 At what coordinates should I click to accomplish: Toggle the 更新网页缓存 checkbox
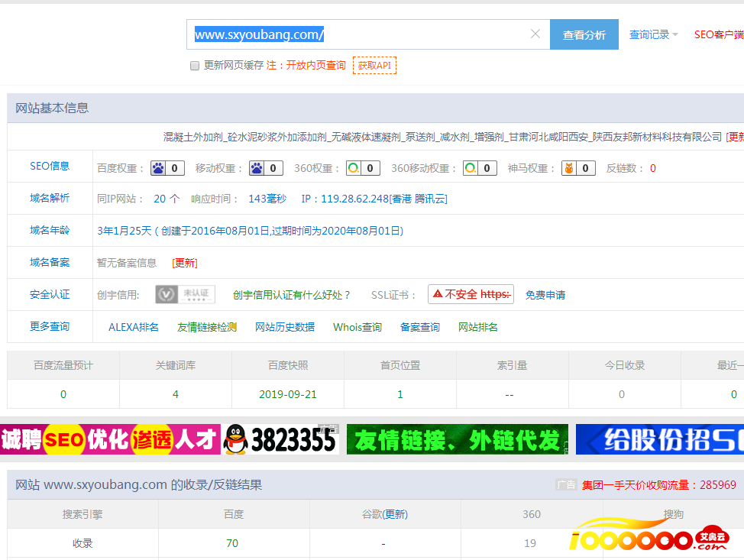195,66
